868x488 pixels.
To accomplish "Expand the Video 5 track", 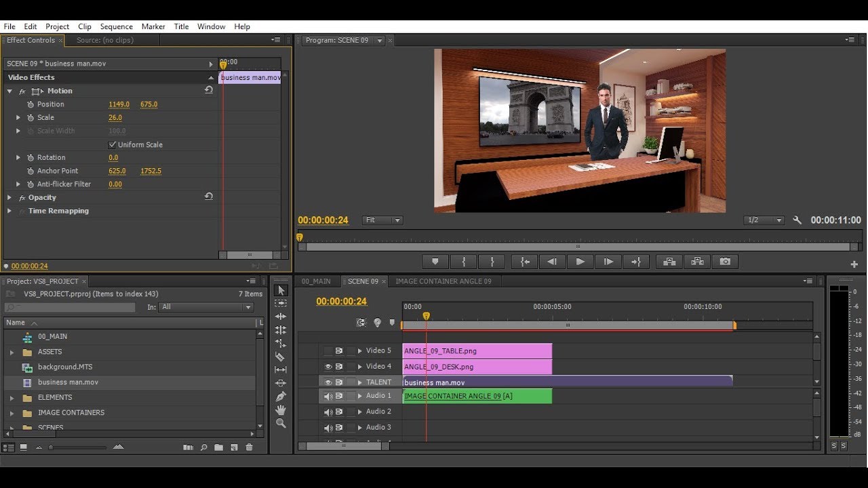I will (360, 351).
